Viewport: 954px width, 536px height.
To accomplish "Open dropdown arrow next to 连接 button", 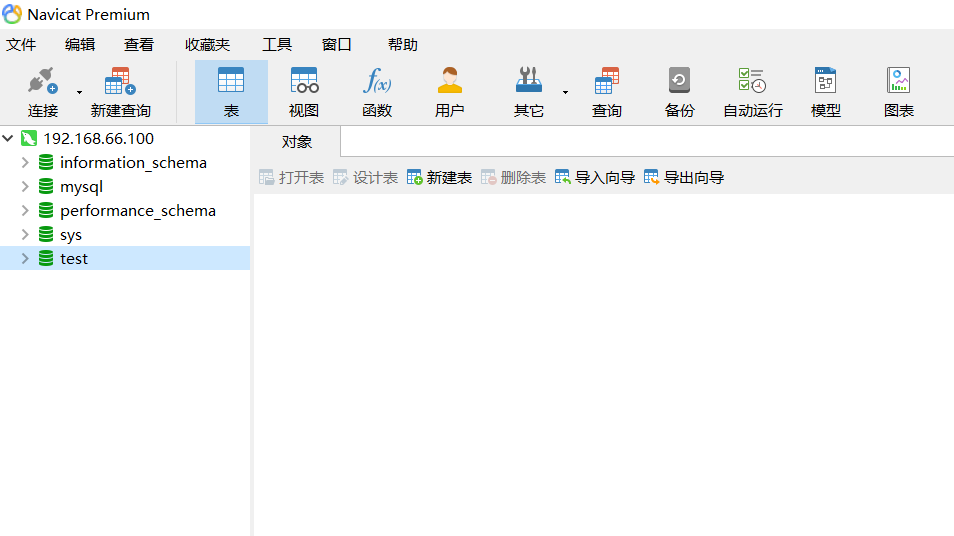I will (x=79, y=92).
